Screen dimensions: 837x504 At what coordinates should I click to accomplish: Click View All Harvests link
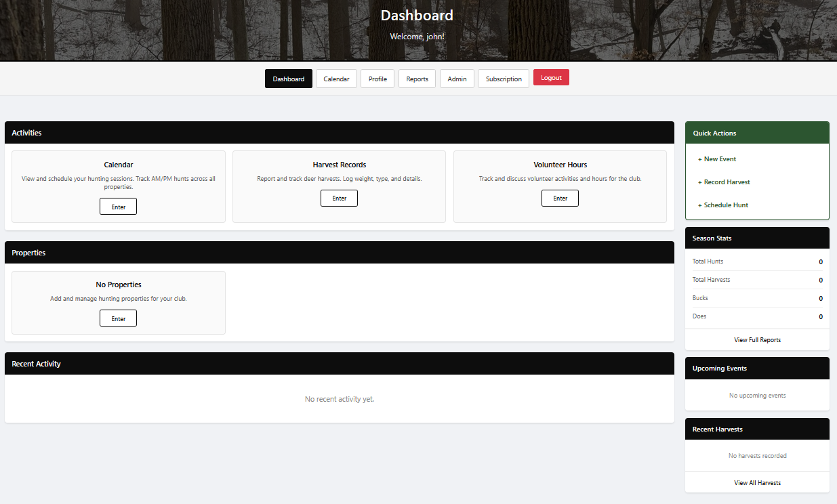click(x=757, y=482)
